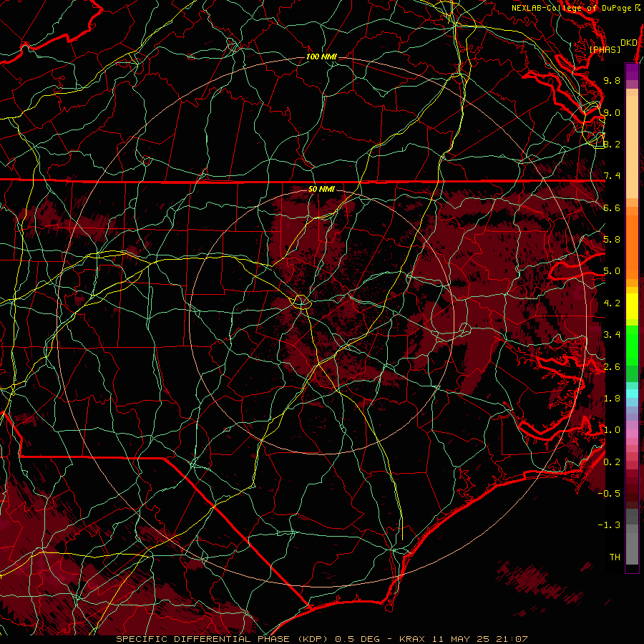Click the 5.8 value on the color scale
The width and height of the screenshot is (644, 644).
pos(612,240)
